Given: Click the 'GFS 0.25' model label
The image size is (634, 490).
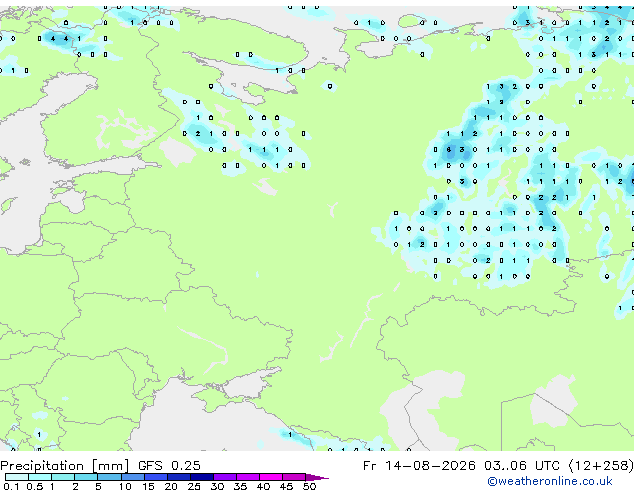Looking at the screenshot, I should point(169,466).
